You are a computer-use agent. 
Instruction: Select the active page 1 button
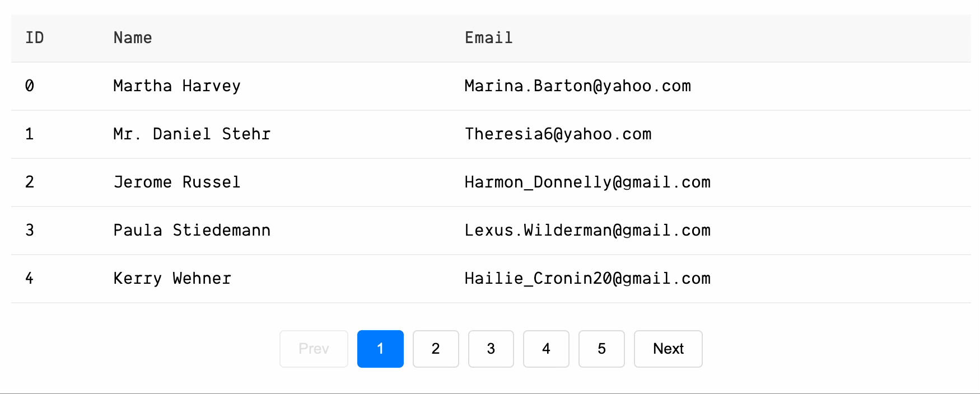click(380, 349)
